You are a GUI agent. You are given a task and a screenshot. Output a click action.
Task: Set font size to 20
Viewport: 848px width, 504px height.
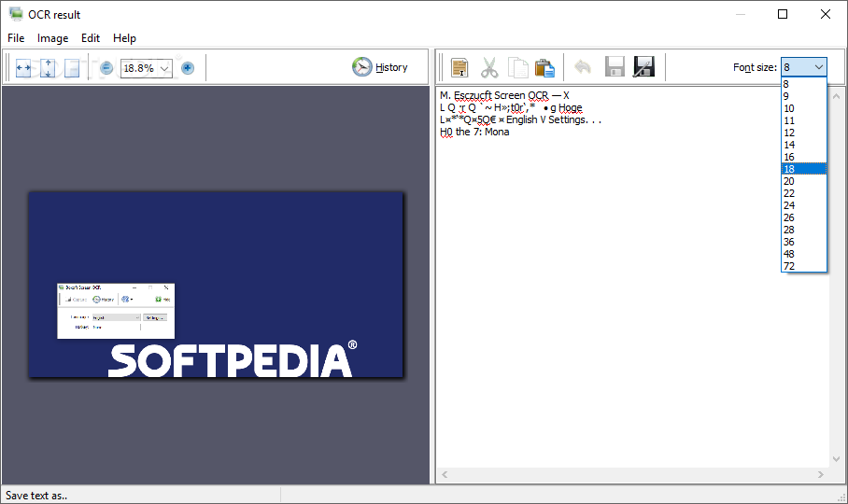[x=804, y=181]
